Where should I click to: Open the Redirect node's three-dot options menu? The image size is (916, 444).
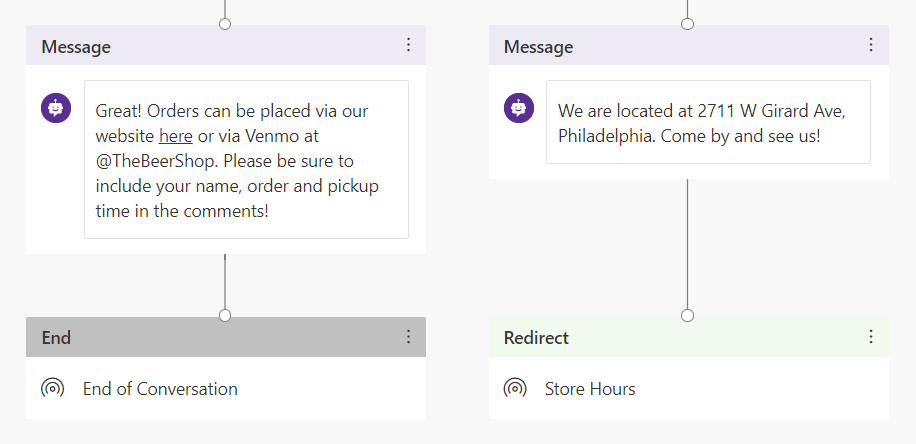pyautogui.click(x=871, y=337)
